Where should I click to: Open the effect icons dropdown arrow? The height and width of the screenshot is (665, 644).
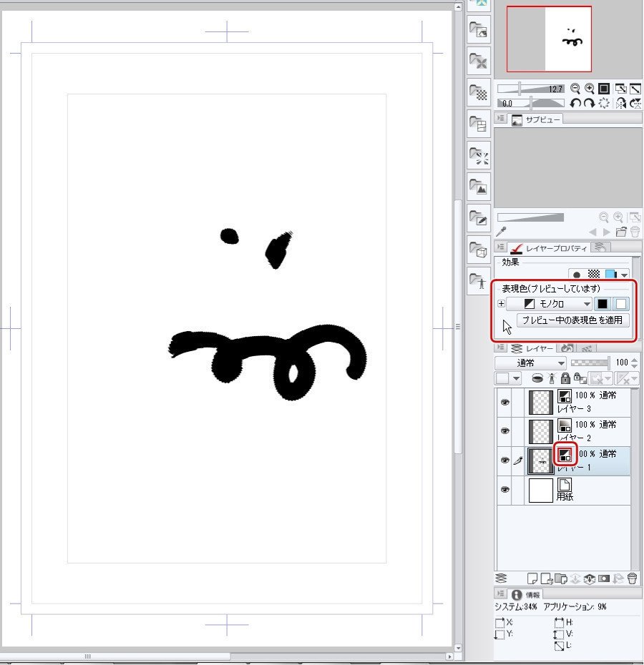click(624, 275)
